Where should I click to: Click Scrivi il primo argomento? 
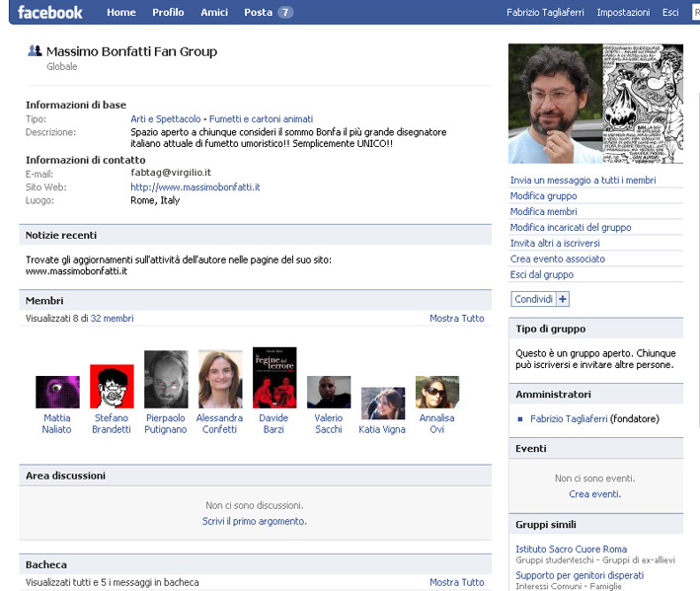255,521
